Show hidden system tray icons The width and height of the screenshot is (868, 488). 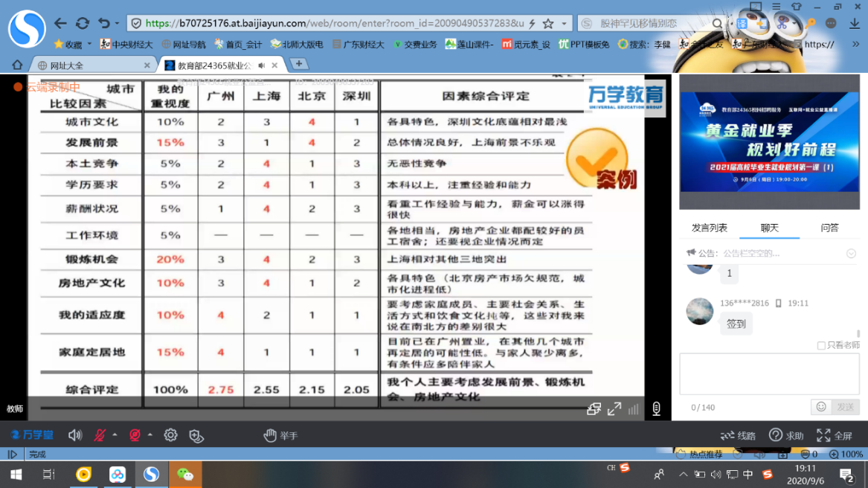[x=683, y=475]
